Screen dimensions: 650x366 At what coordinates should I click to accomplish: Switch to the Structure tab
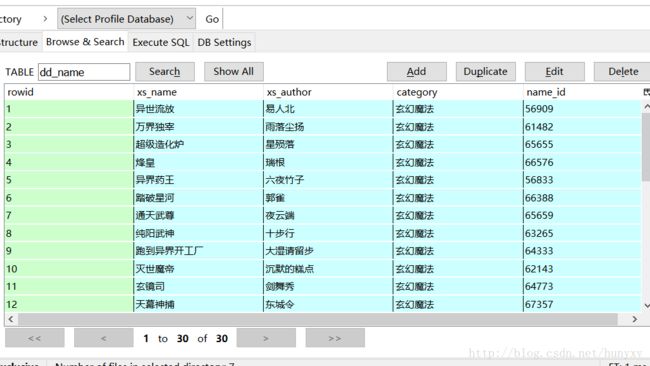point(19,42)
